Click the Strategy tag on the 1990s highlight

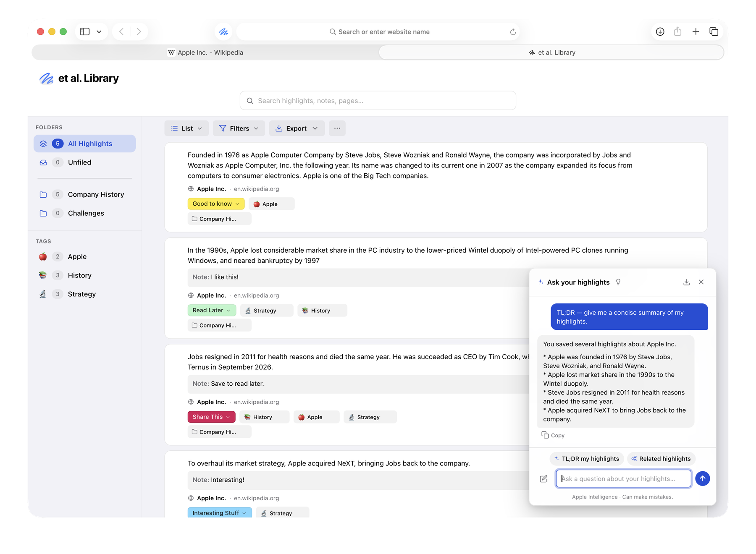[266, 311]
